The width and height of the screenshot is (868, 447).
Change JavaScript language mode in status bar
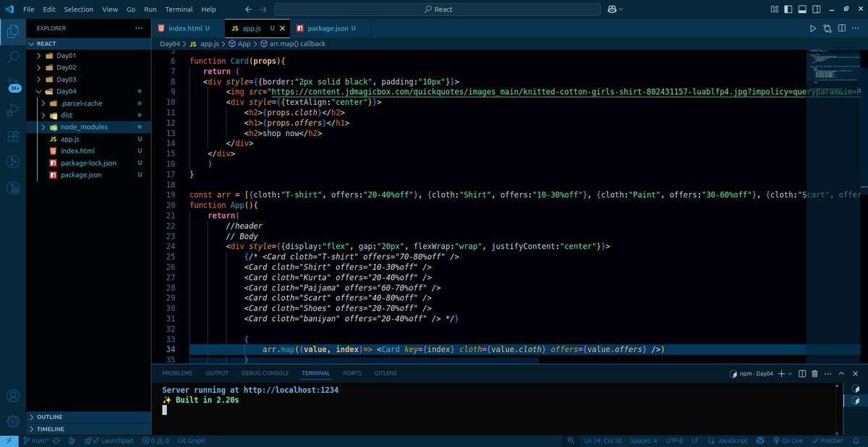[732, 440]
